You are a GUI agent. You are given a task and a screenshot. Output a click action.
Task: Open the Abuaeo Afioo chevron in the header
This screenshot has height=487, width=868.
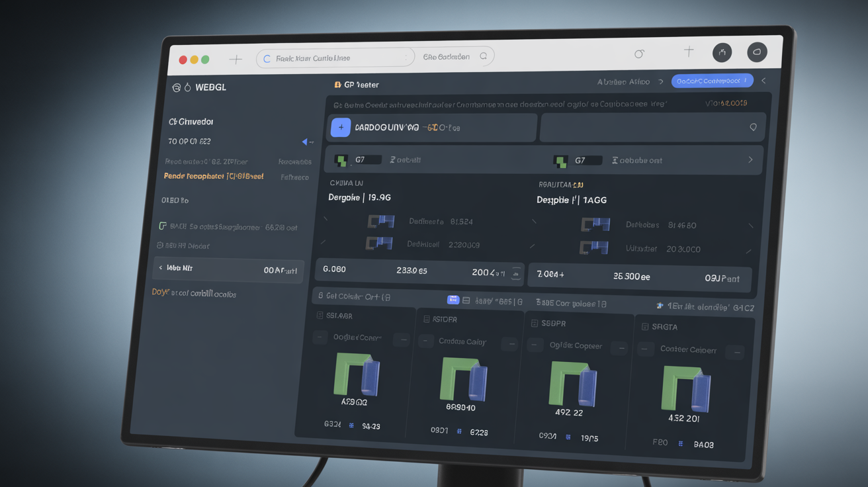click(660, 82)
